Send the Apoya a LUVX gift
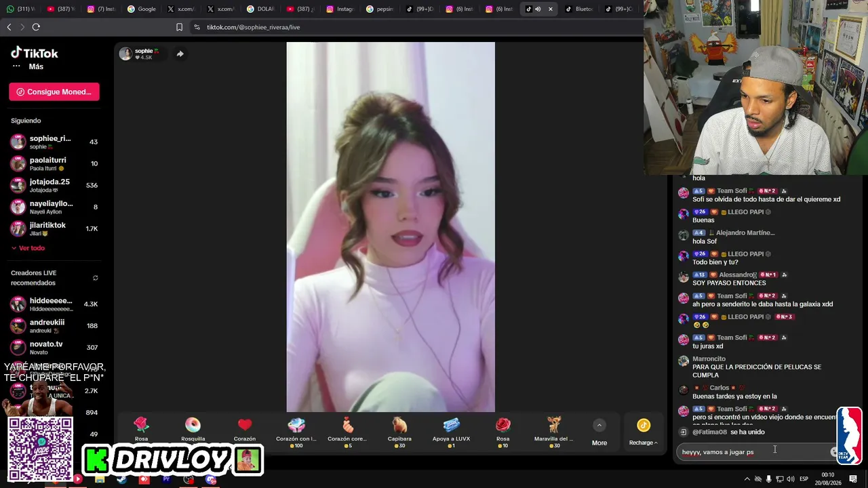868x488 pixels. (451, 432)
